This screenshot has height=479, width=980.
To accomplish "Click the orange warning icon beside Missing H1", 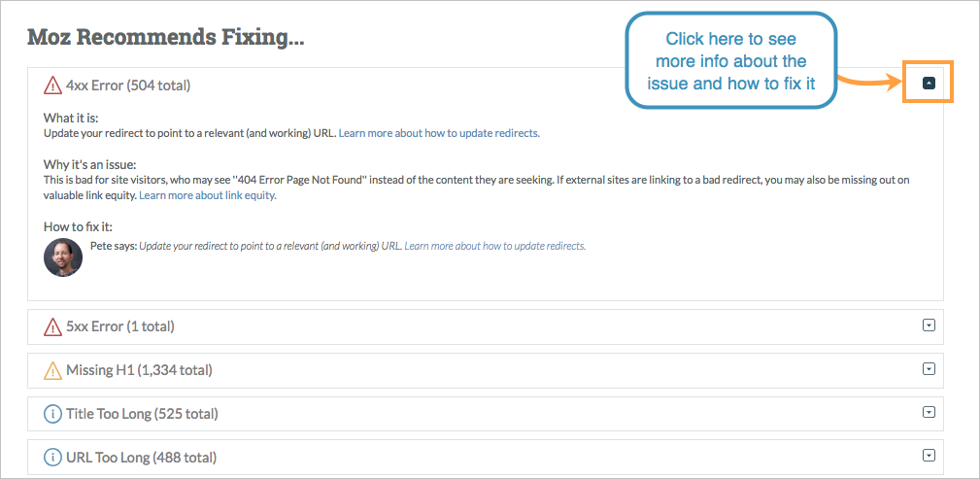I will pyautogui.click(x=52, y=370).
